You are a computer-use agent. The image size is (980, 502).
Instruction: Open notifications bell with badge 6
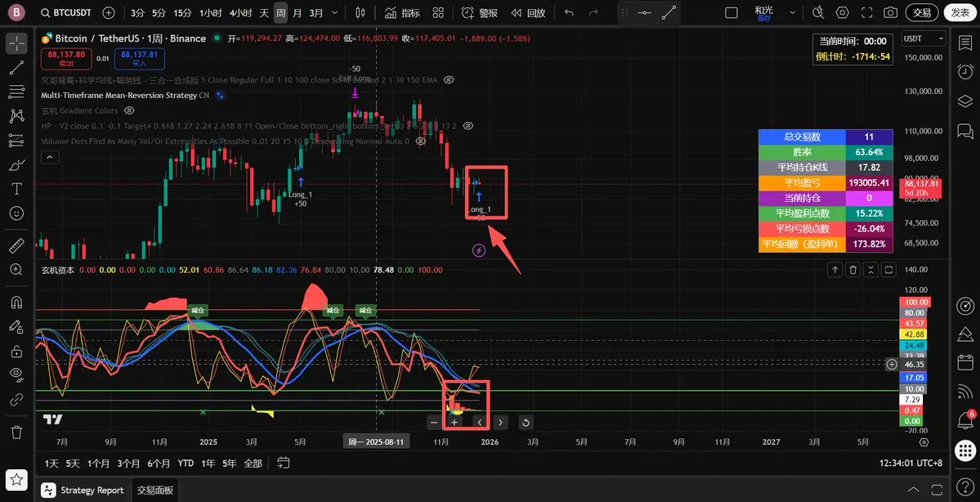(965, 419)
